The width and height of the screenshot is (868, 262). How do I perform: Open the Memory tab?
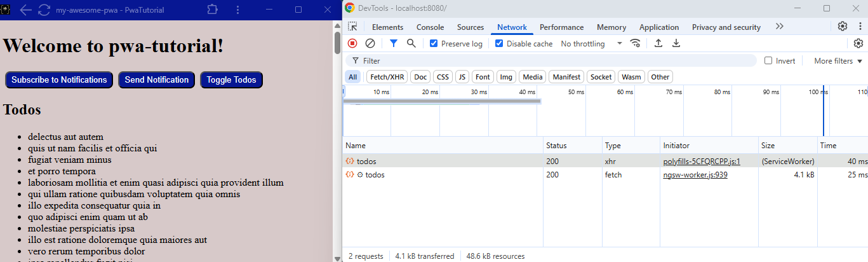coord(611,27)
